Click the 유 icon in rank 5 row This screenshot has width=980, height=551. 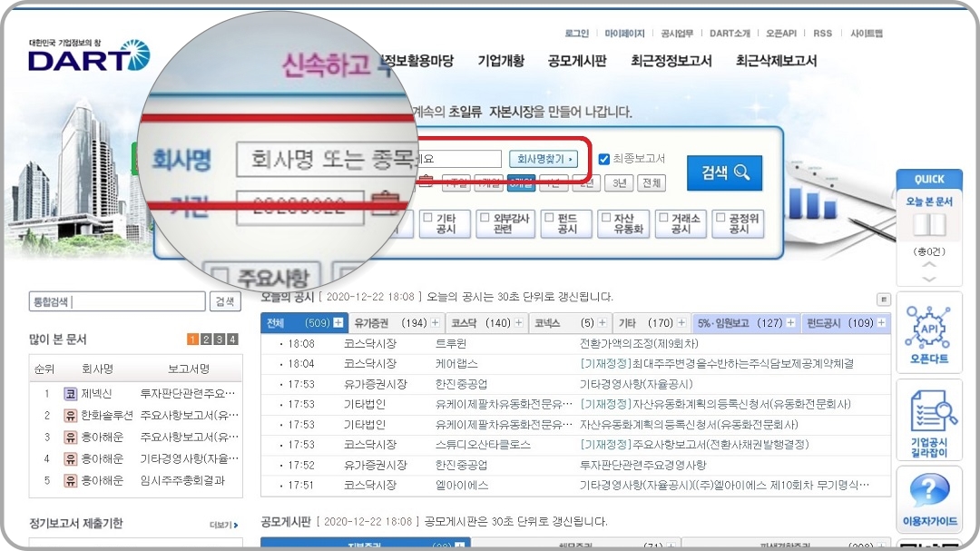coord(70,481)
